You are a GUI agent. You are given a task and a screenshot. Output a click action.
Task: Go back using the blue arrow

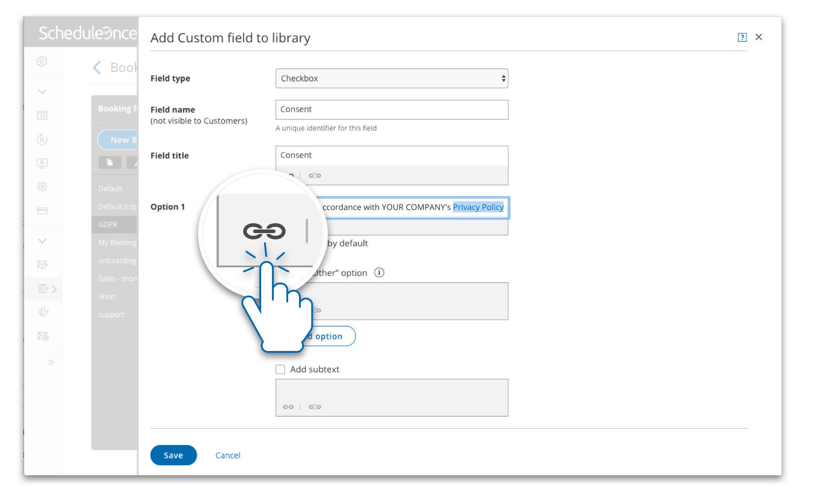point(97,67)
